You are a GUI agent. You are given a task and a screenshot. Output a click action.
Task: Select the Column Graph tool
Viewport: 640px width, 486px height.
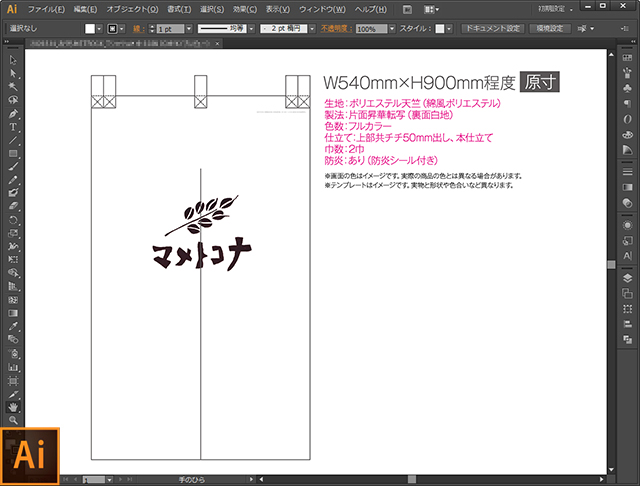coord(13,367)
